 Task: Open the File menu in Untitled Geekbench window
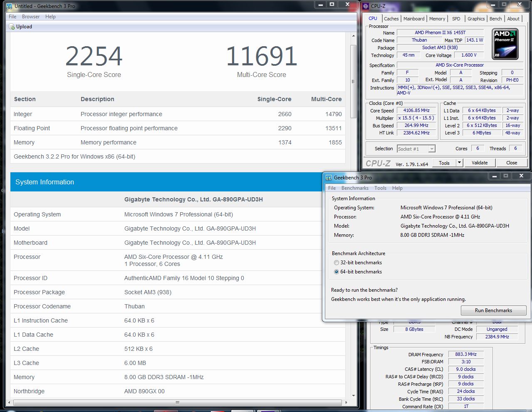tap(12, 17)
